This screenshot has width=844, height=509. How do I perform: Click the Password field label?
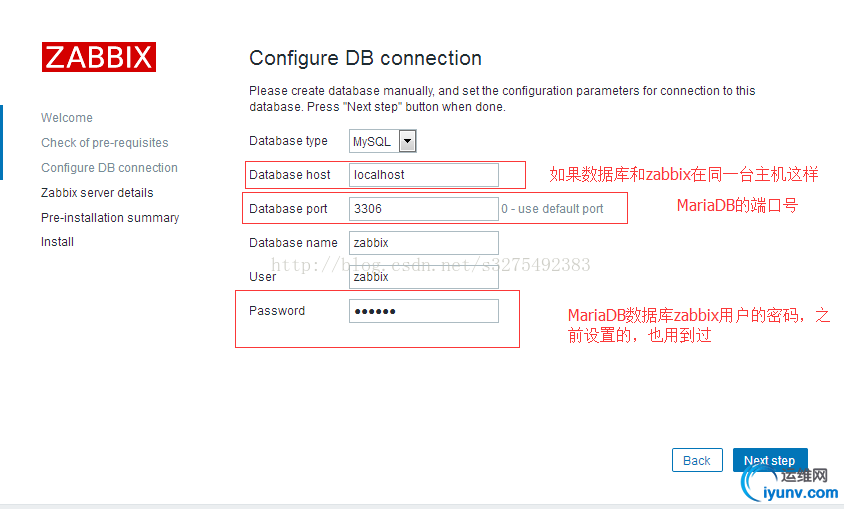click(x=277, y=311)
